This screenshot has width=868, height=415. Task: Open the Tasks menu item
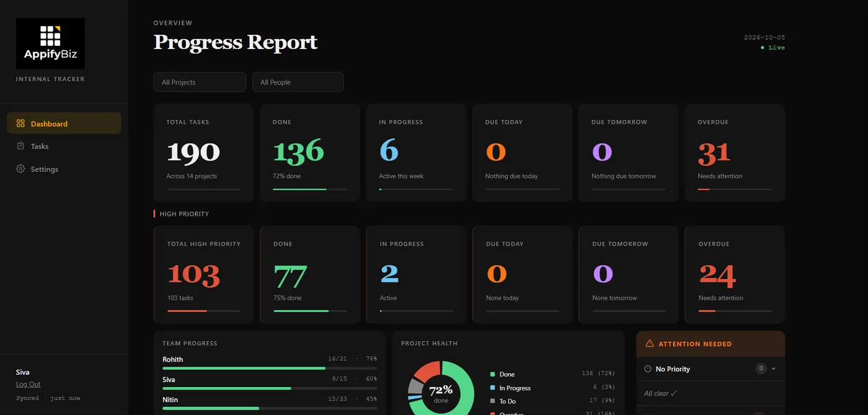pos(64,146)
